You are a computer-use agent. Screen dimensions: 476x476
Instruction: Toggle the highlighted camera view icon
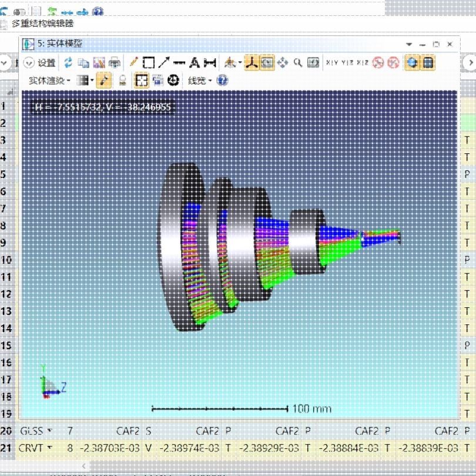click(x=267, y=62)
